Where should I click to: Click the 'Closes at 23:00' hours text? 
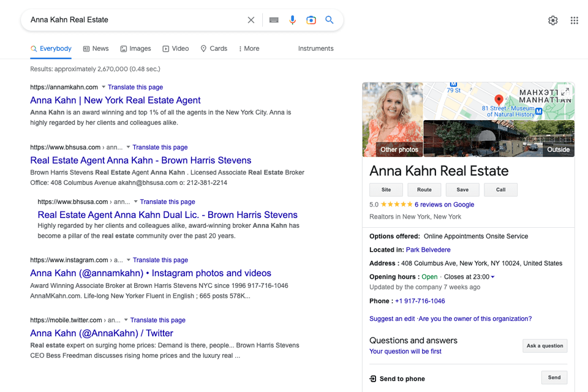(467, 277)
